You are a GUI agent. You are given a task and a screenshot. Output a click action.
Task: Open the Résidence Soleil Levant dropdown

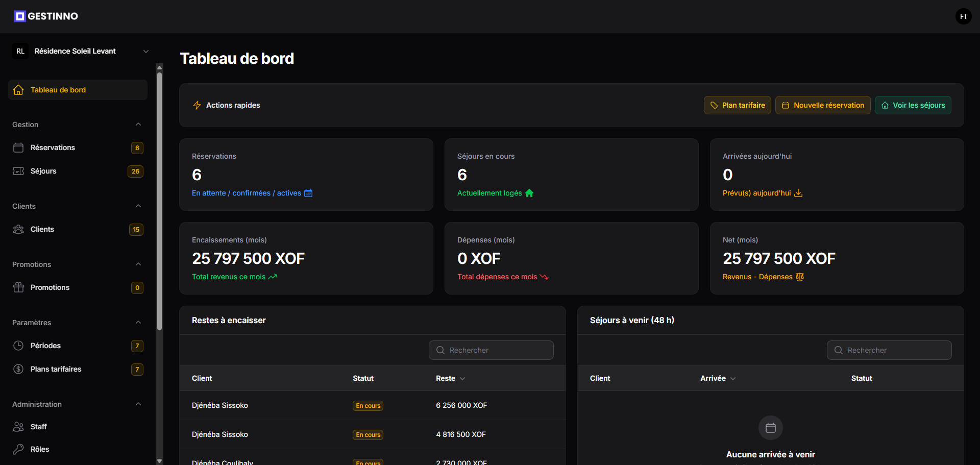click(81, 51)
